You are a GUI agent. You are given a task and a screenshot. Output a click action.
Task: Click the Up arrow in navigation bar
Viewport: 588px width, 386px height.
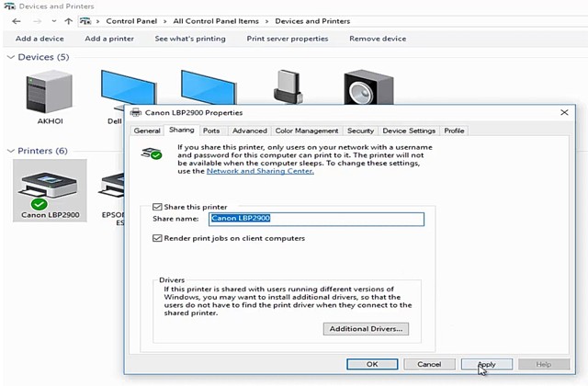[68, 21]
